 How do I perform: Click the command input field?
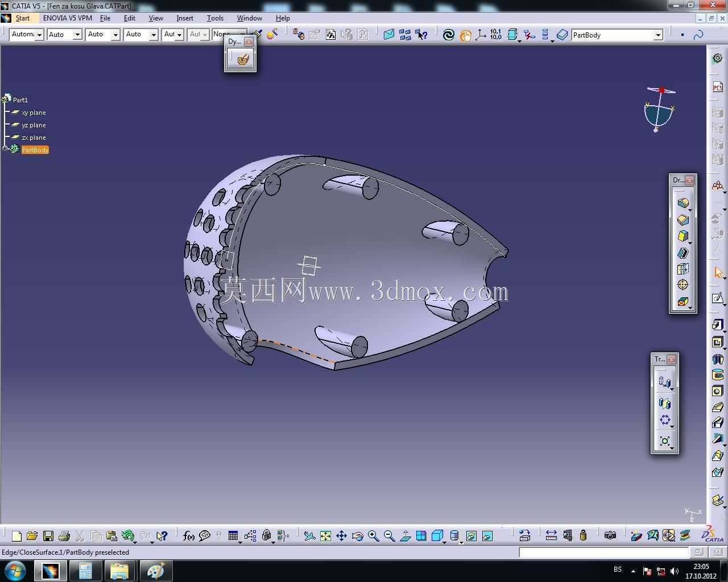click(x=604, y=552)
